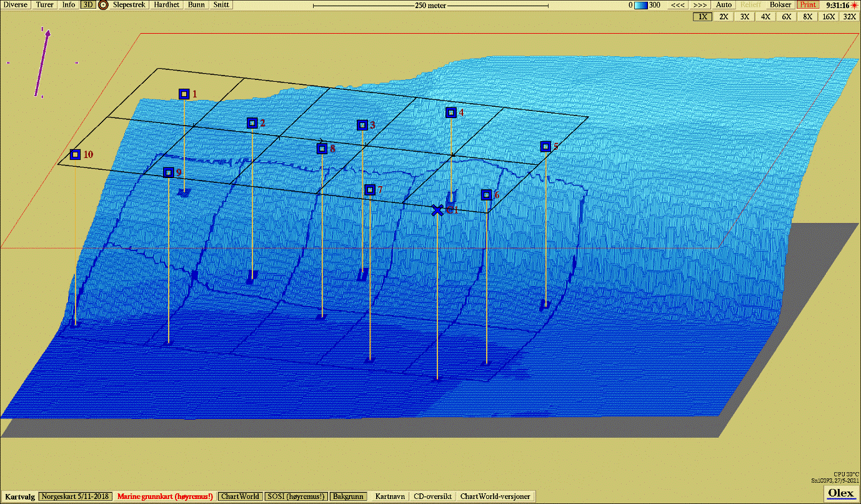Click the blue depth color scale
The width and height of the screenshot is (861, 504).
(x=641, y=5)
